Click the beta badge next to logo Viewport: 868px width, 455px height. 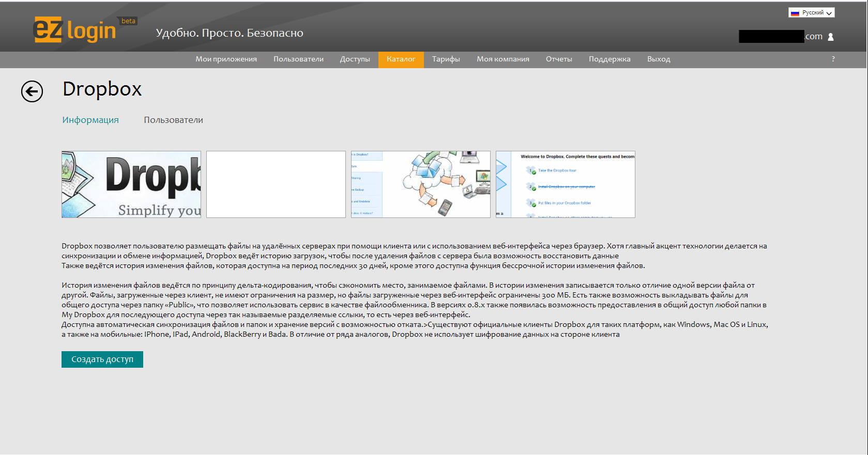[x=128, y=21]
